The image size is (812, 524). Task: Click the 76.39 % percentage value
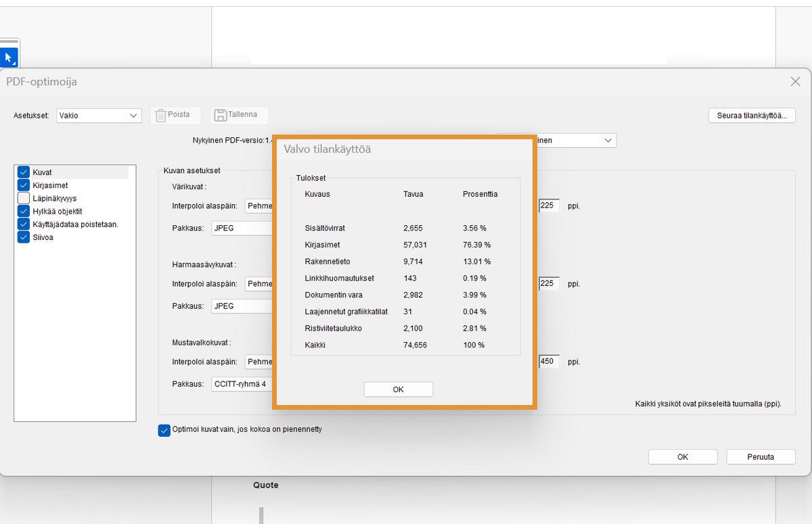point(476,245)
